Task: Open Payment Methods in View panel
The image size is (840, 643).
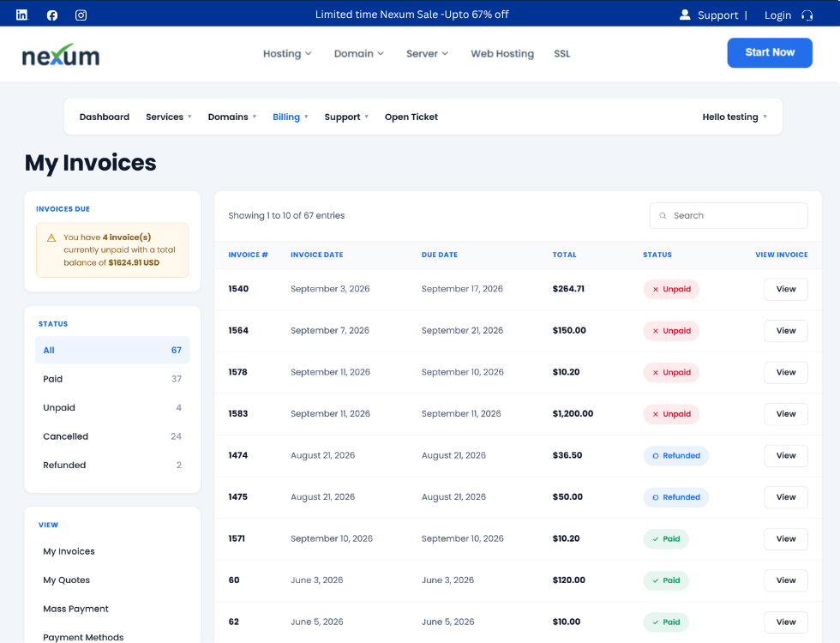Action: click(x=83, y=637)
